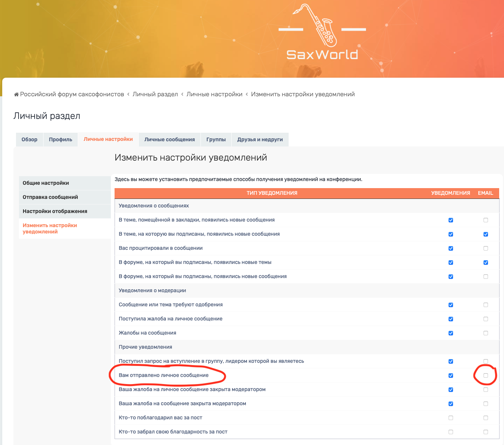
Task: Click the home icon in breadcrumbs
Action: [x=16, y=94]
